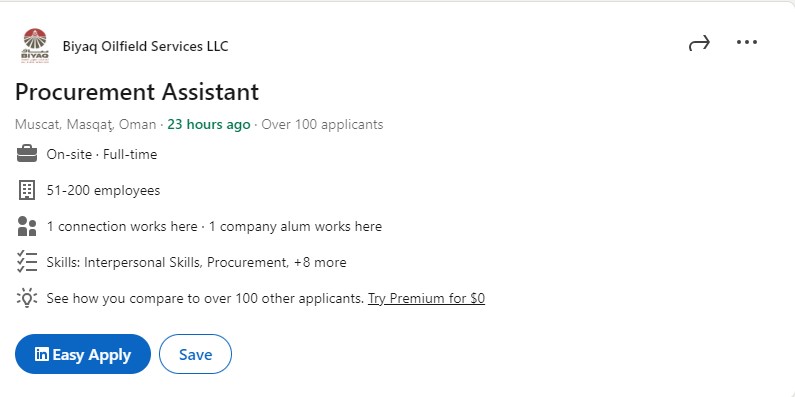Click the Easy Apply button

click(83, 354)
